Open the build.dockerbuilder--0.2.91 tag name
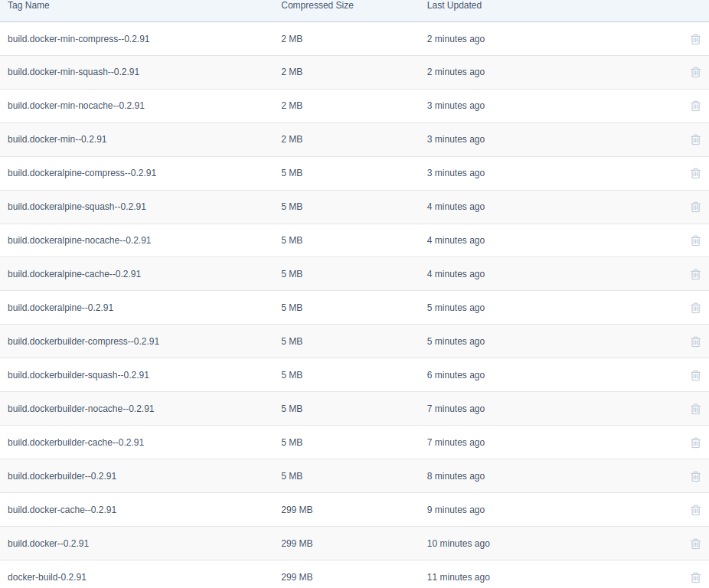This screenshot has height=588, width=709. [x=62, y=476]
